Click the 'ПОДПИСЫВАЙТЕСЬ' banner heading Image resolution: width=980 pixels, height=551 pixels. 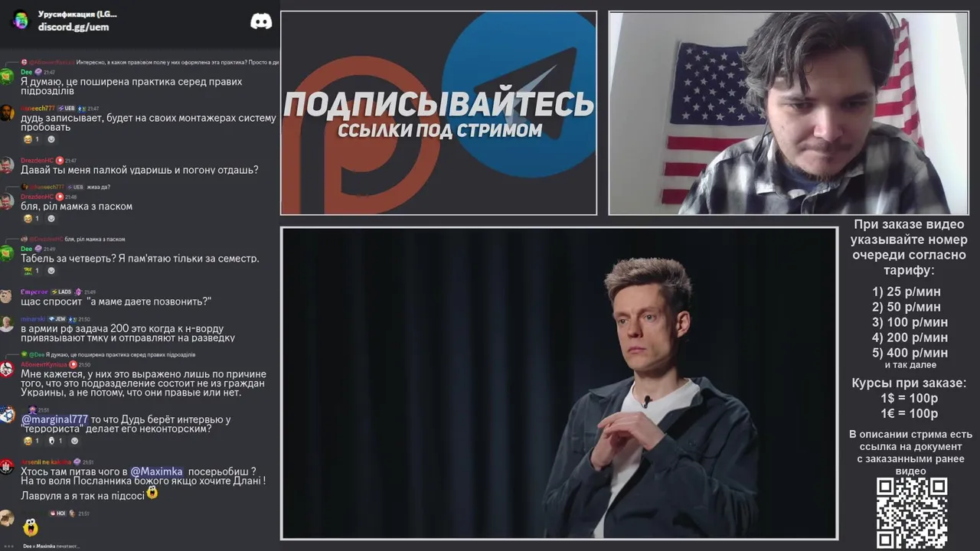(x=439, y=105)
